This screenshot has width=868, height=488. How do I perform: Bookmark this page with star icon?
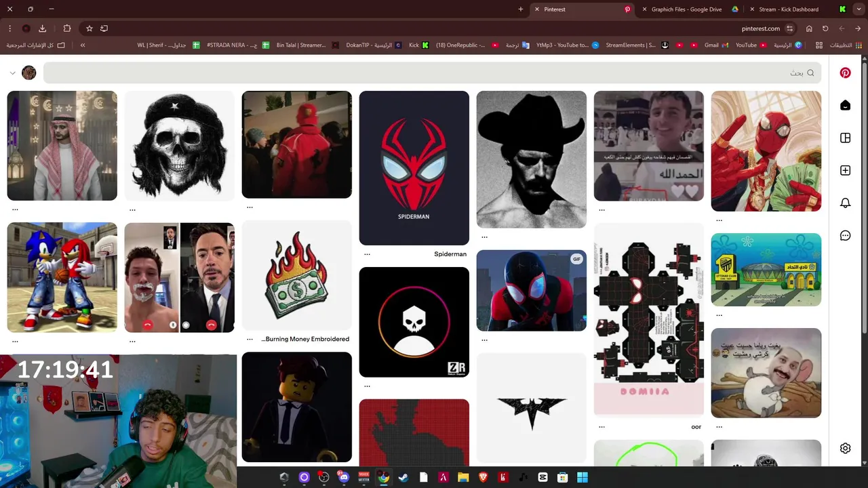89,28
